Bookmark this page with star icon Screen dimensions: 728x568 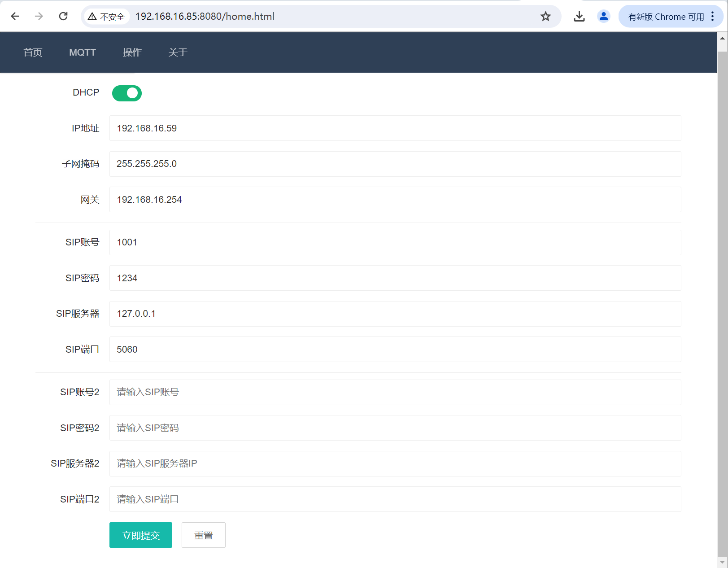pyautogui.click(x=545, y=17)
